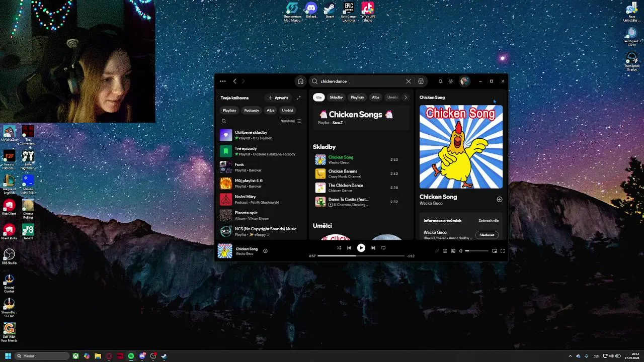Open TikTok LIVE Studio desktop icon
Viewport: 644px width, 362px height.
[x=368, y=12]
